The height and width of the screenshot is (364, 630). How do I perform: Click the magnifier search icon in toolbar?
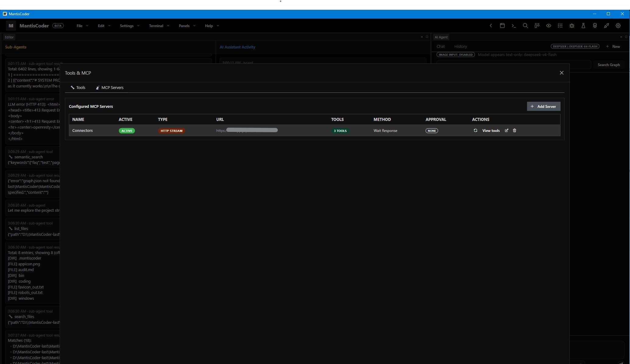point(526,26)
